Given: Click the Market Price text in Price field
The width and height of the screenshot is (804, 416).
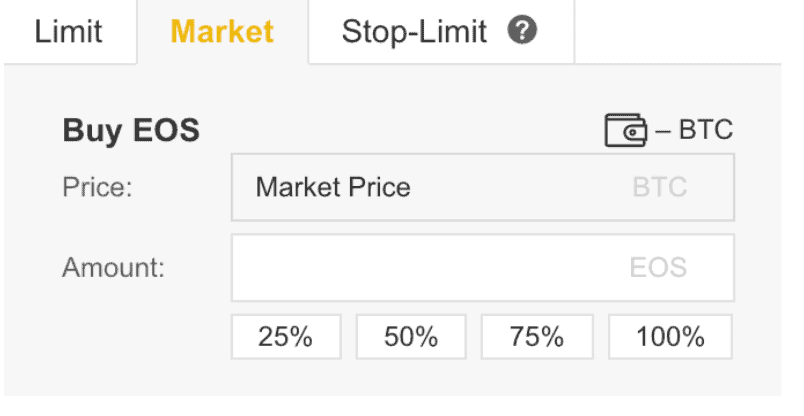Looking at the screenshot, I should [x=333, y=187].
